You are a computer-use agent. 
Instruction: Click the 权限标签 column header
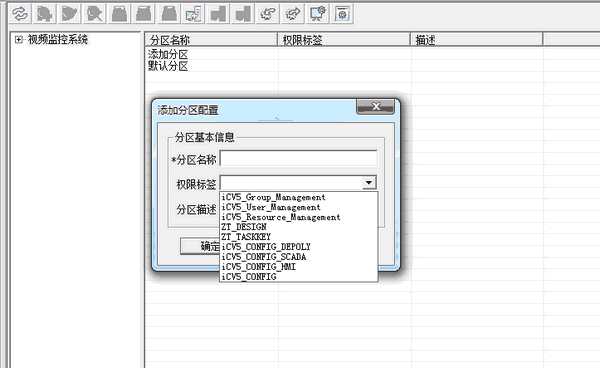[344, 40]
